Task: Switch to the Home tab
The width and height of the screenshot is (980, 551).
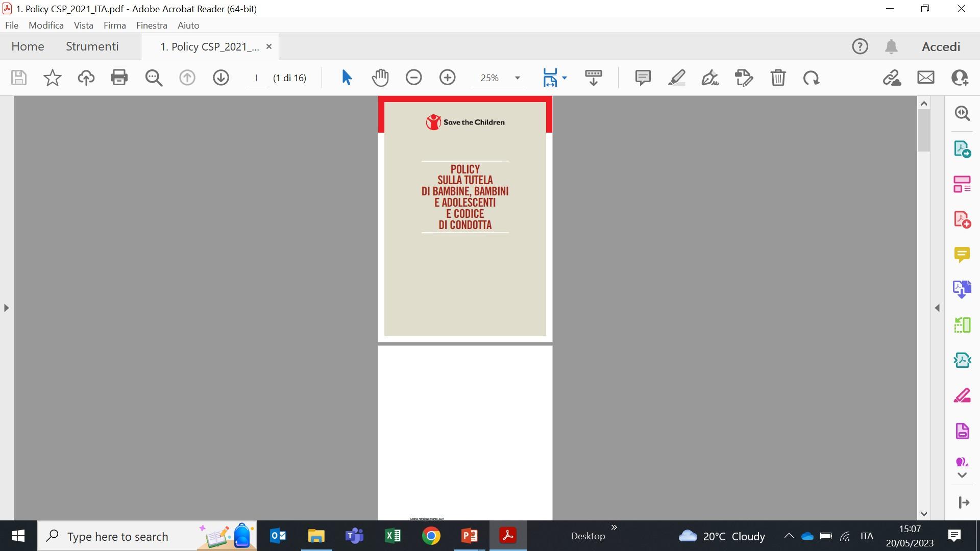Action: tap(28, 46)
